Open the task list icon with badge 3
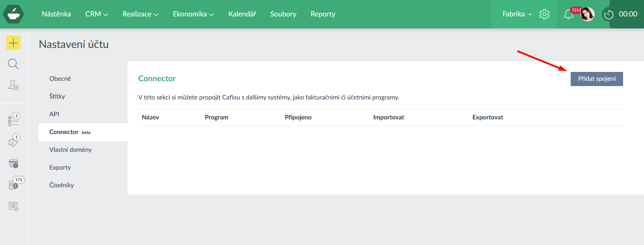This screenshot has width=644, height=245. point(13,121)
